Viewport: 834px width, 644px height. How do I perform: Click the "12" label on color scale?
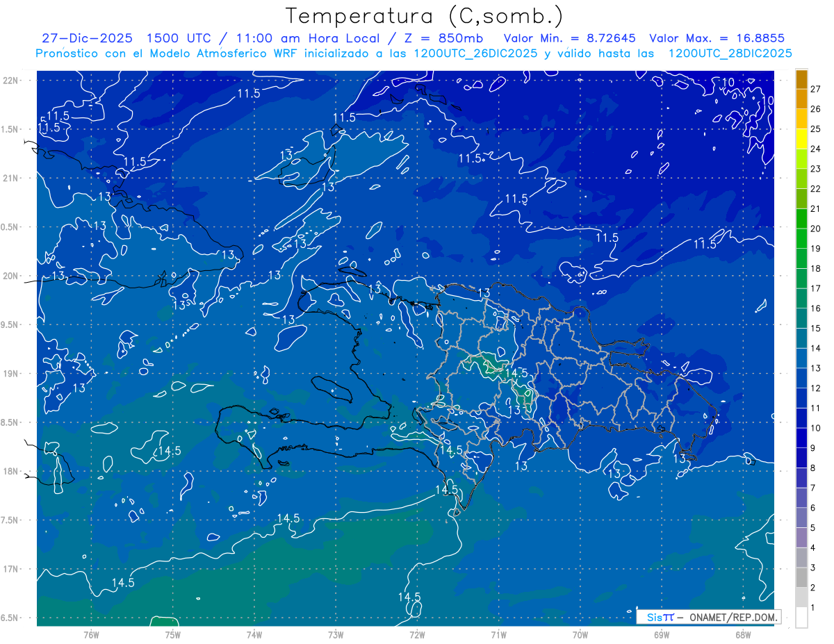[816, 388]
